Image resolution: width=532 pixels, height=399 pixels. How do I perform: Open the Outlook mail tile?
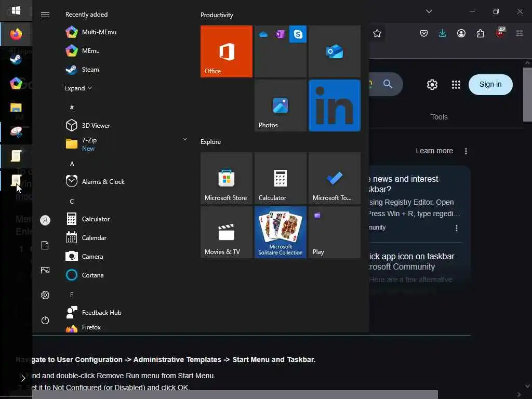pos(335,51)
